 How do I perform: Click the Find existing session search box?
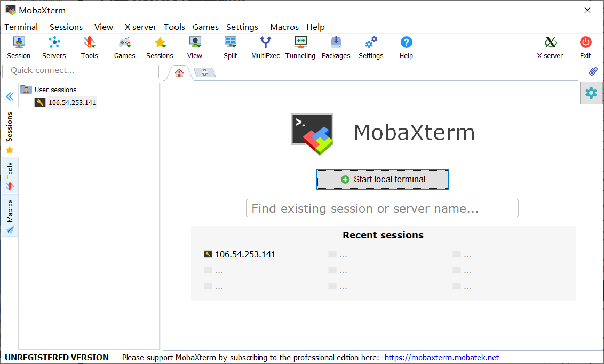coord(382,208)
